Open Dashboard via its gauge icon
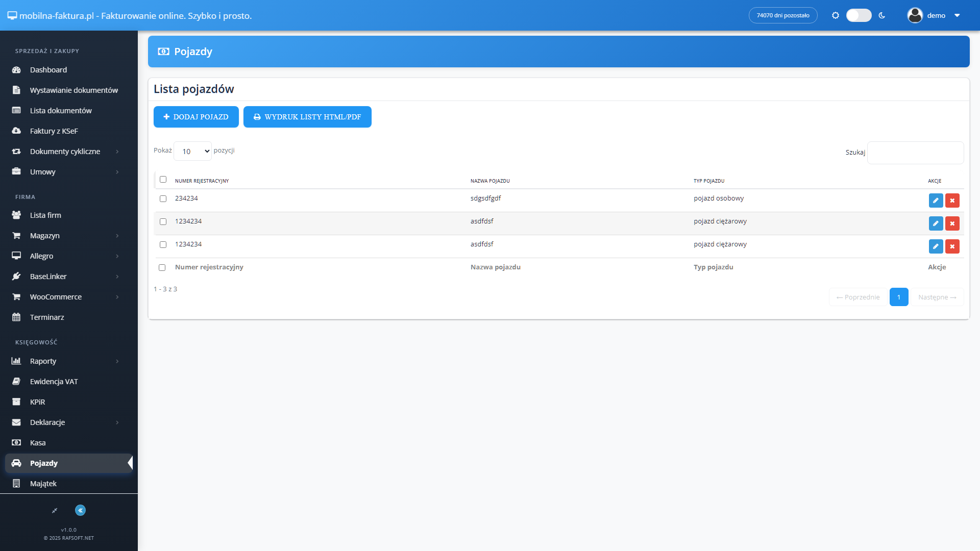Image resolution: width=980 pixels, height=551 pixels. coord(16,70)
